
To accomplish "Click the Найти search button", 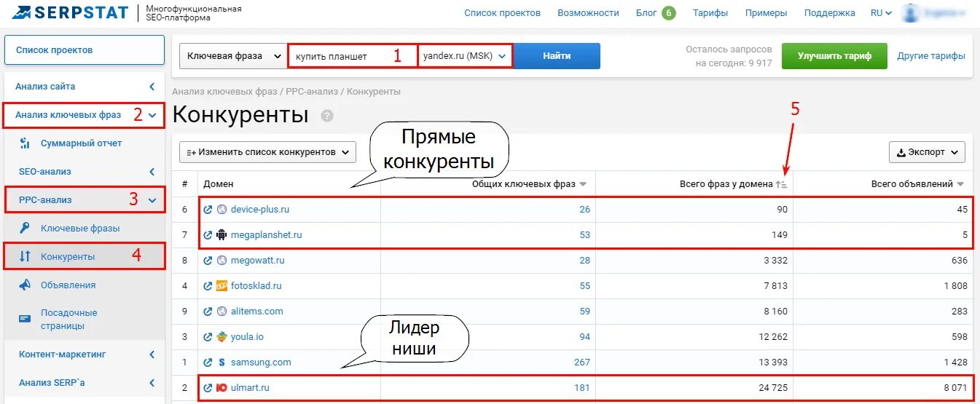I will (557, 56).
